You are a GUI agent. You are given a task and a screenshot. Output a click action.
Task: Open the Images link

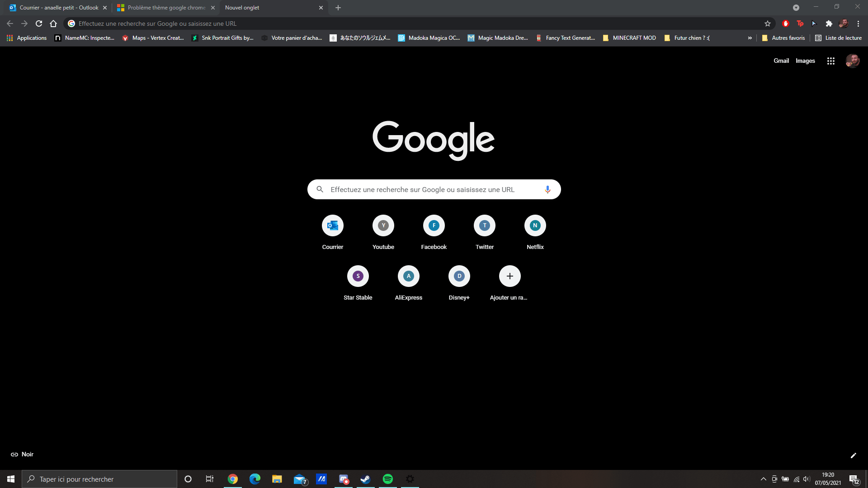coord(805,61)
